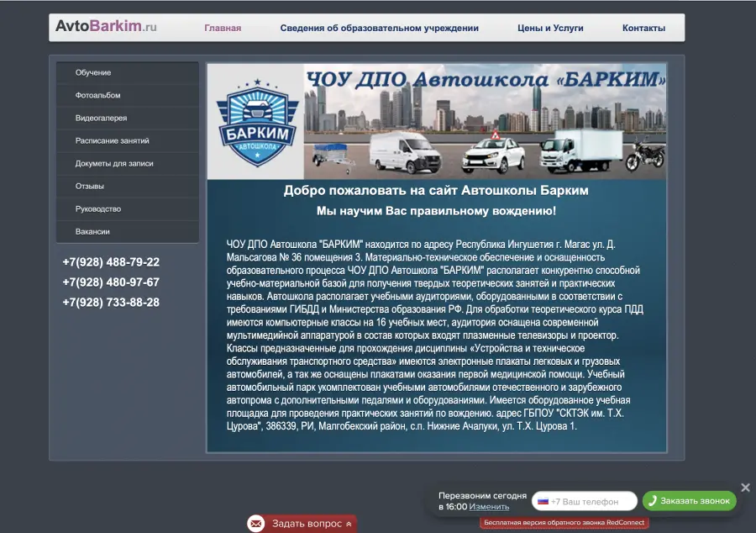Open Документы для записи link
The width and height of the screenshot is (756, 533).
[x=114, y=164]
